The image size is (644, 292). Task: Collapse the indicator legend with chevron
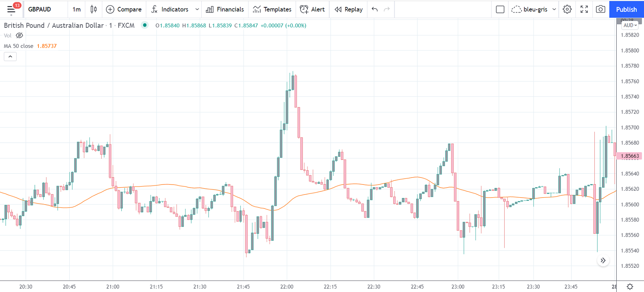(x=10, y=57)
